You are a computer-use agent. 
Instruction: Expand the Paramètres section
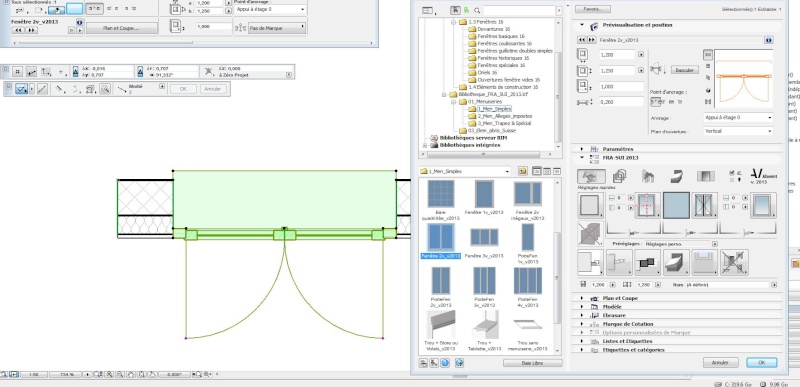point(582,149)
